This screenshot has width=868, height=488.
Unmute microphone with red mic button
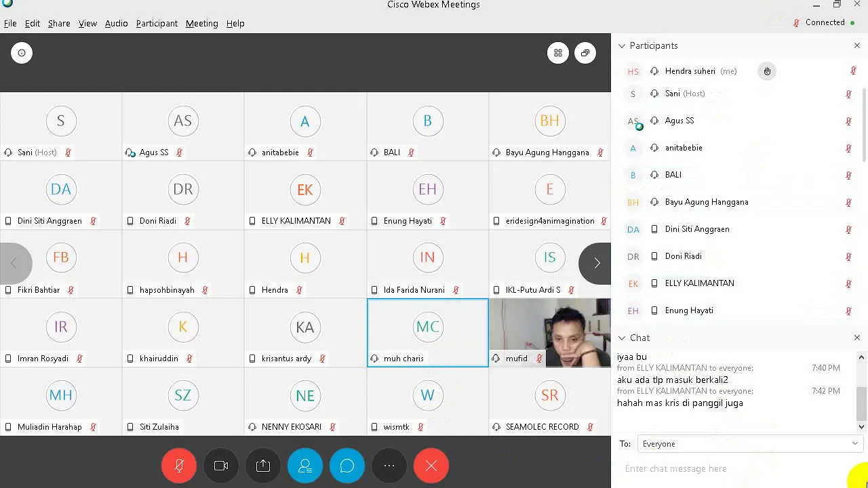[179, 466]
